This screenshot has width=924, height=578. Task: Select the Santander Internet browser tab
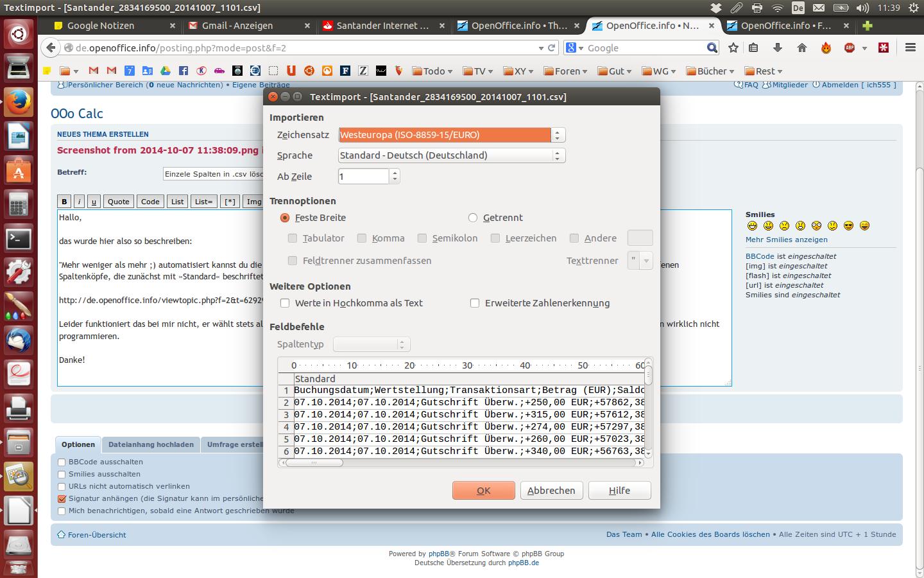tap(381, 26)
